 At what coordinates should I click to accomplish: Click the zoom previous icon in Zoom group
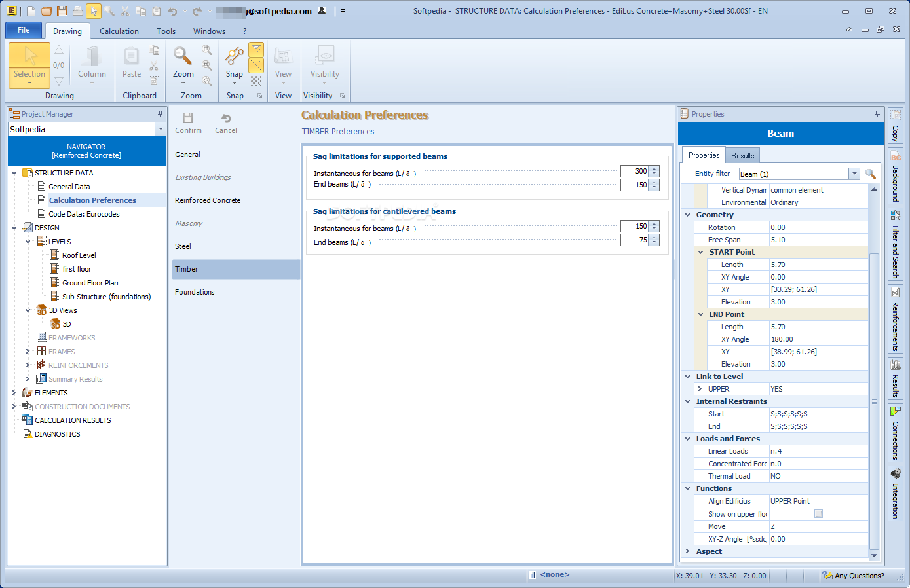tap(207, 81)
